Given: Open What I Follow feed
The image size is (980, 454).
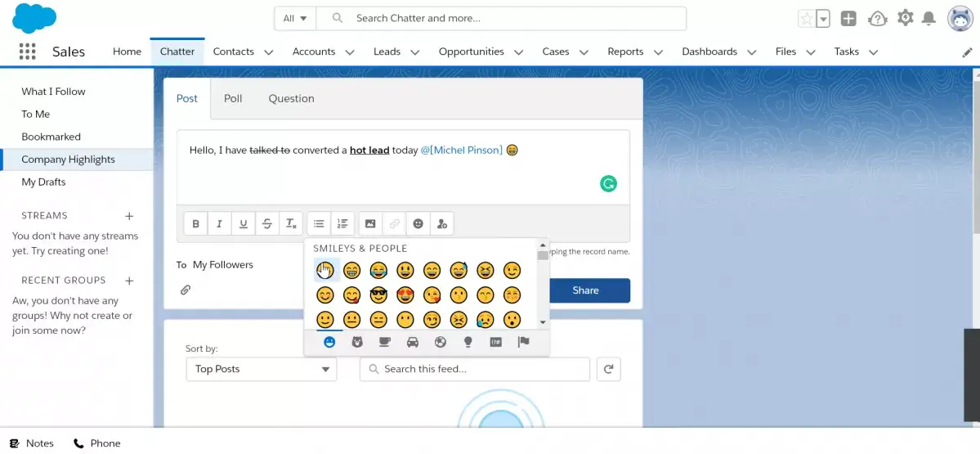Looking at the screenshot, I should point(53,92).
